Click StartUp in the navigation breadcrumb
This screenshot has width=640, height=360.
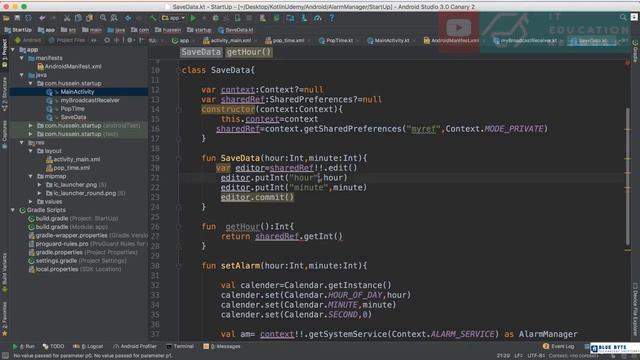tap(18, 30)
